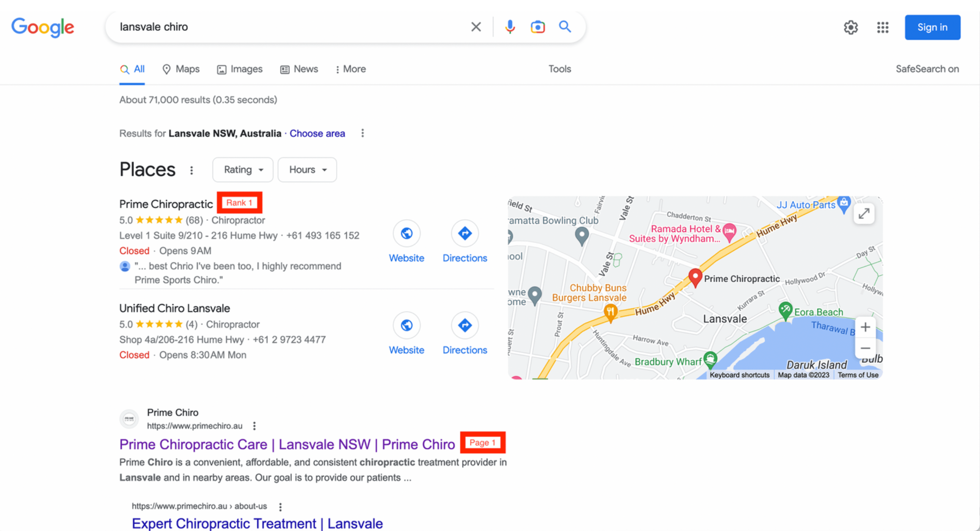The width and height of the screenshot is (980, 531).
Task: Click the Google logo
Action: pos(43,27)
